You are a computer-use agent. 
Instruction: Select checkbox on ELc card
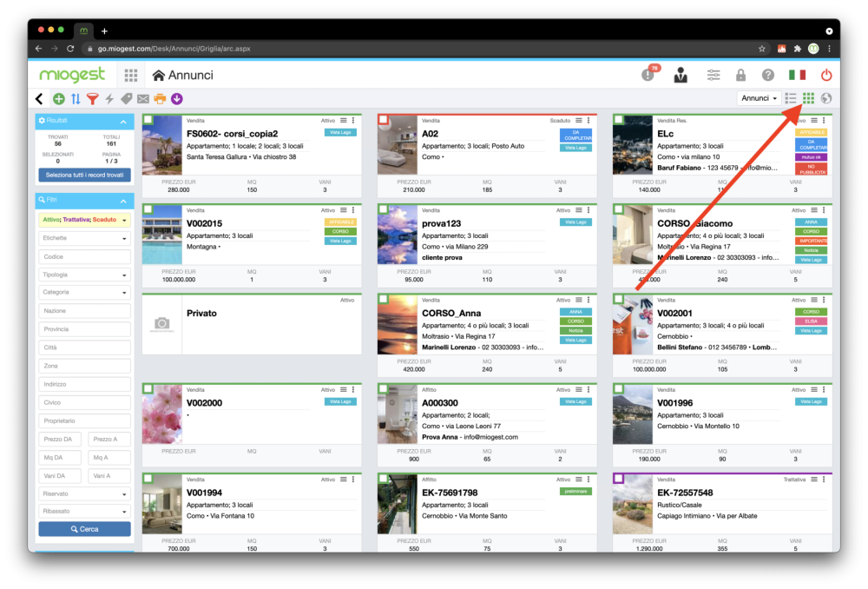(x=618, y=120)
